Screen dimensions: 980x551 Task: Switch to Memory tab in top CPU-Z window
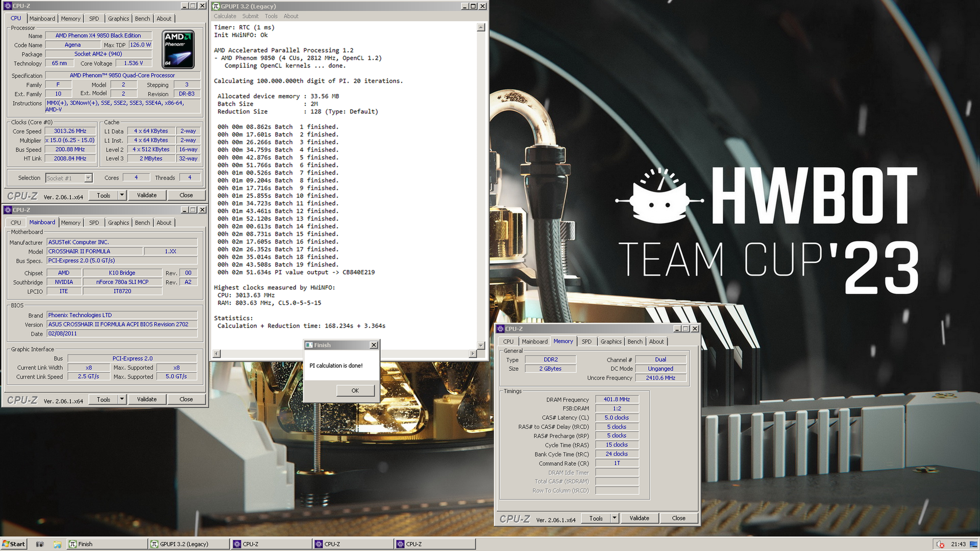[x=70, y=18]
